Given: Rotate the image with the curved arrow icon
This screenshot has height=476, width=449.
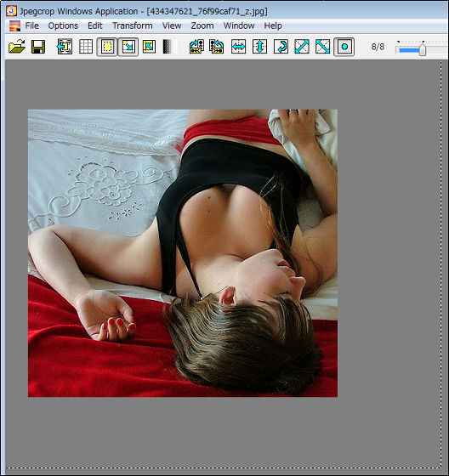Looking at the screenshot, I should pos(281,47).
